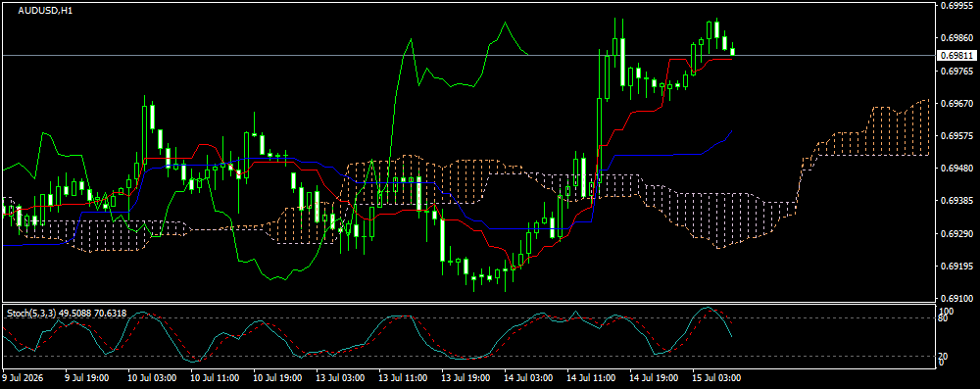Click the stochastic scale value 100

946,311
